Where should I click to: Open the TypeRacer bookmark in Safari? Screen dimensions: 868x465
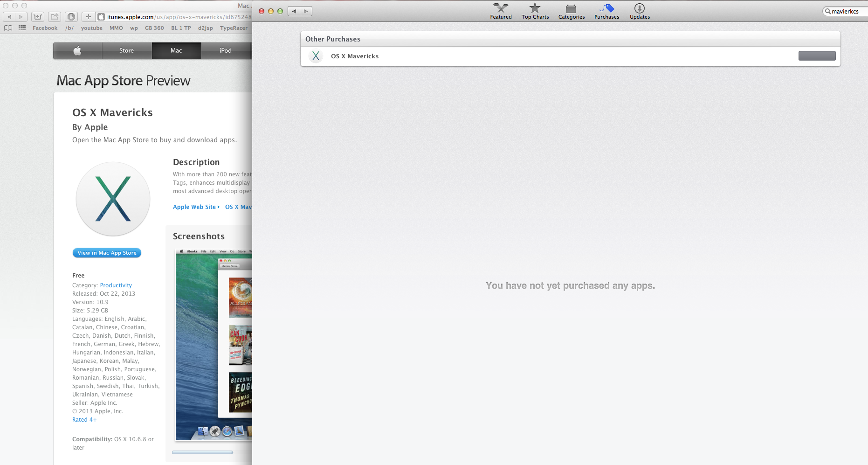pyautogui.click(x=234, y=28)
